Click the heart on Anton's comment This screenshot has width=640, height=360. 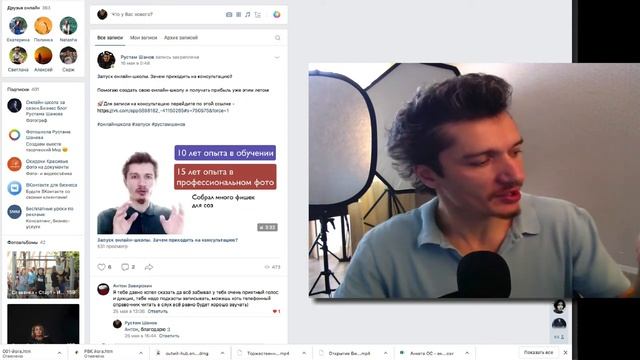coord(275,311)
